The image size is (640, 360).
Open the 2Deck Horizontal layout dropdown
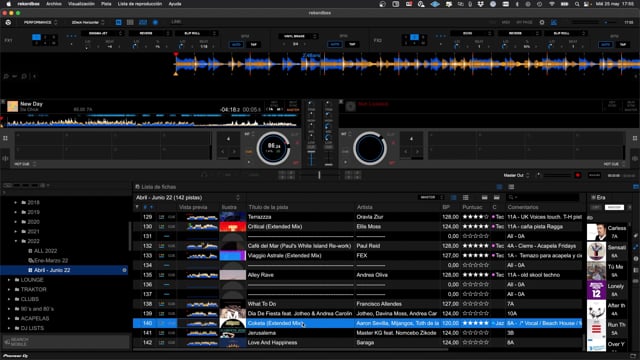point(88,22)
